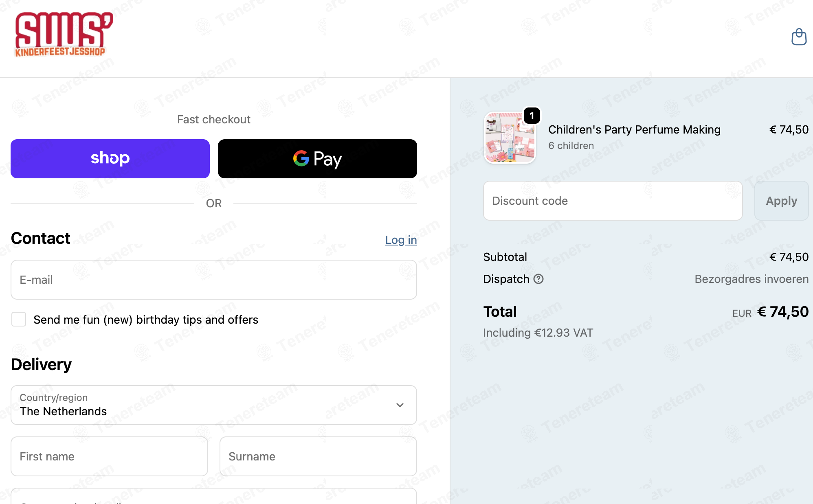The image size is (813, 504).
Task: Open the shopping bag cart icon
Action: click(x=799, y=37)
